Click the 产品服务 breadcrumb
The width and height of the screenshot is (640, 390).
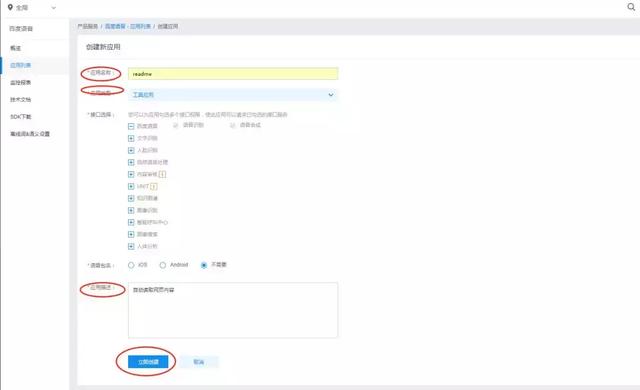pyautogui.click(x=88, y=26)
